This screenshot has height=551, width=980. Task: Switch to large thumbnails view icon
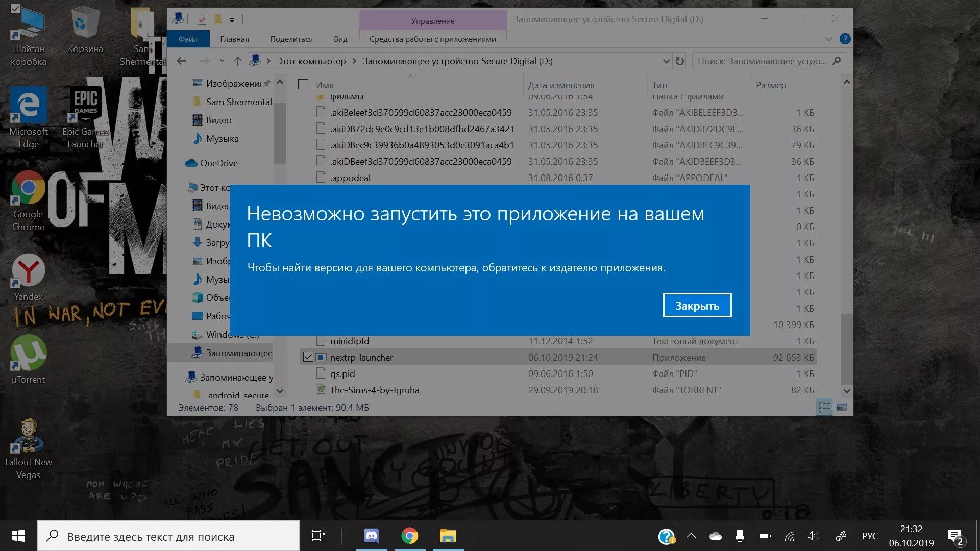point(841,407)
